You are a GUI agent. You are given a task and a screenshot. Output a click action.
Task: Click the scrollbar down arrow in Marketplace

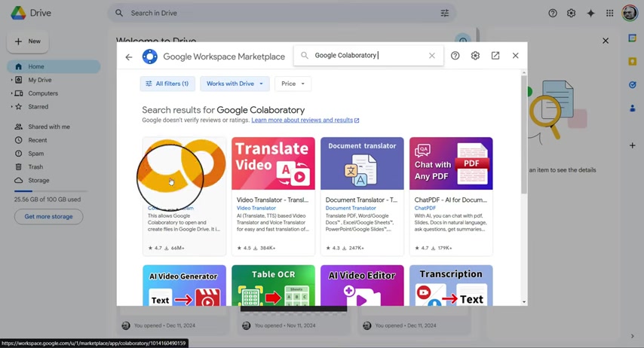click(x=524, y=301)
